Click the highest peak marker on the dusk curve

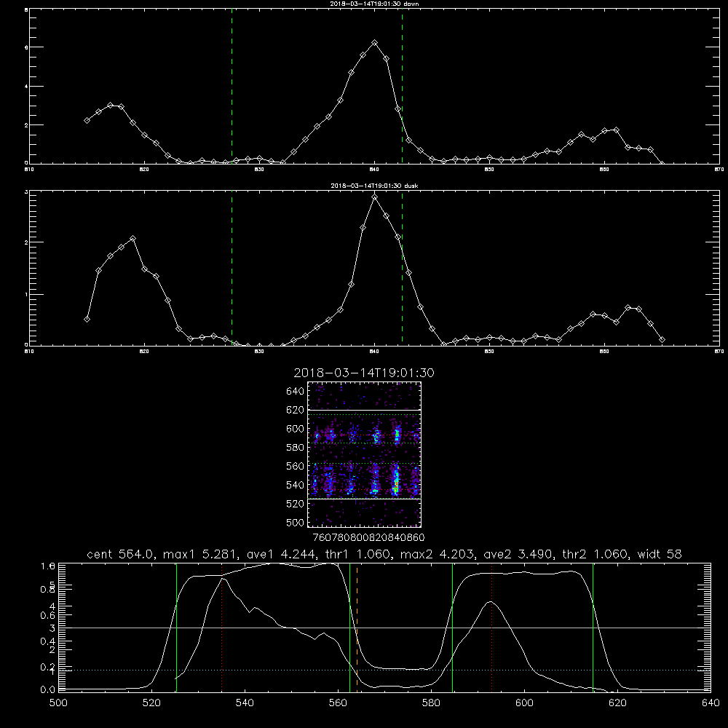[375, 197]
